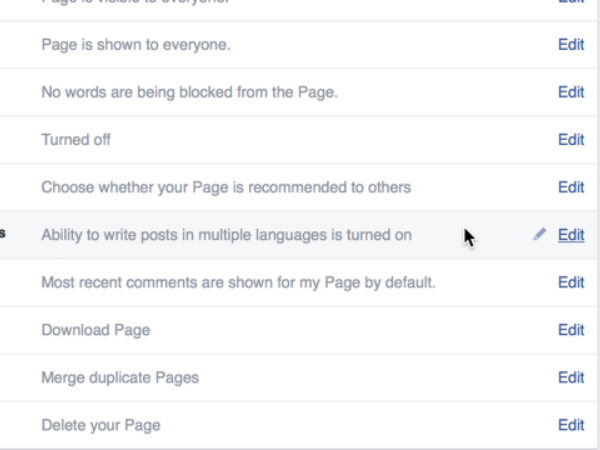The image size is (600, 450).
Task: Click Edit beside Merge duplicate Pages
Action: [571, 377]
